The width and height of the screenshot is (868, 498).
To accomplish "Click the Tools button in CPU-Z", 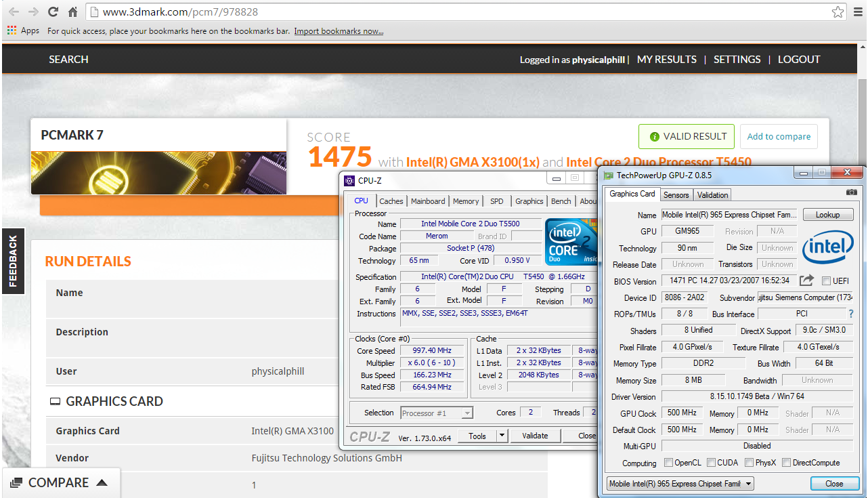I will pyautogui.click(x=477, y=436).
